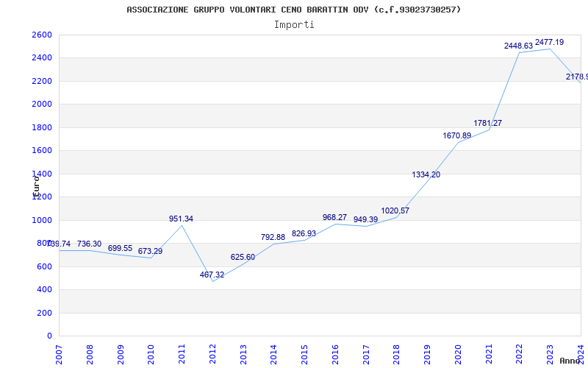Select data label 699.55

[x=120, y=249]
